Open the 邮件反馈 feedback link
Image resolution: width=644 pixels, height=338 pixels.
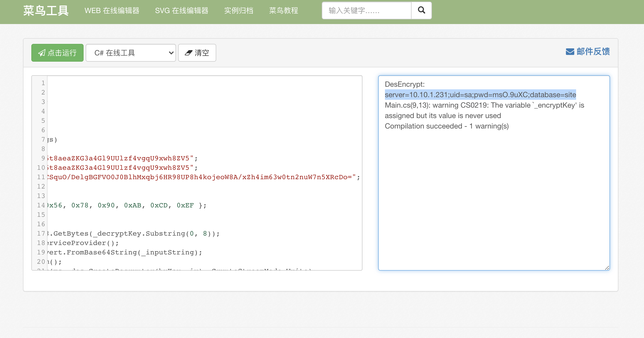click(593, 52)
